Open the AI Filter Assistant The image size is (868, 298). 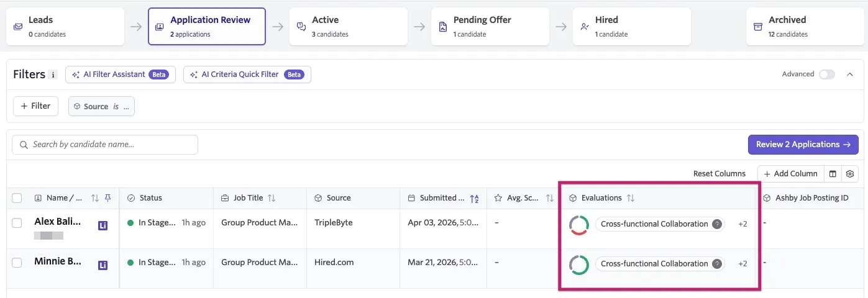click(x=121, y=74)
